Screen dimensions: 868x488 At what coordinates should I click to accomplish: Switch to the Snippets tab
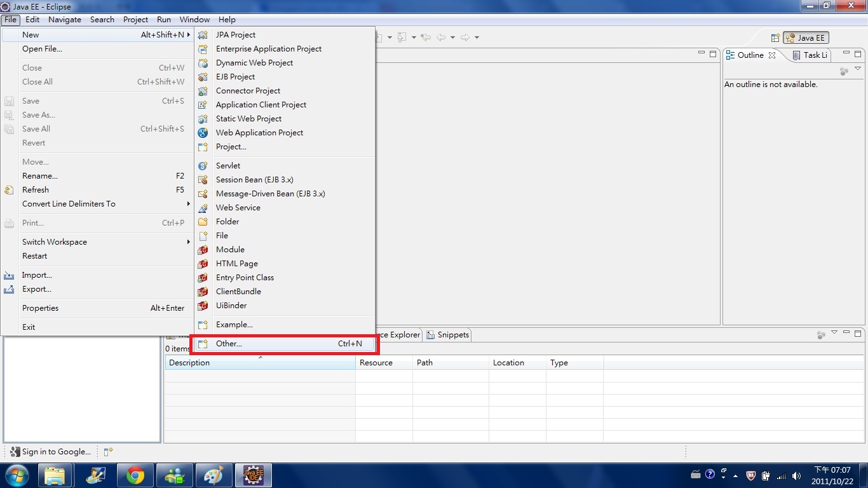[447, 335]
